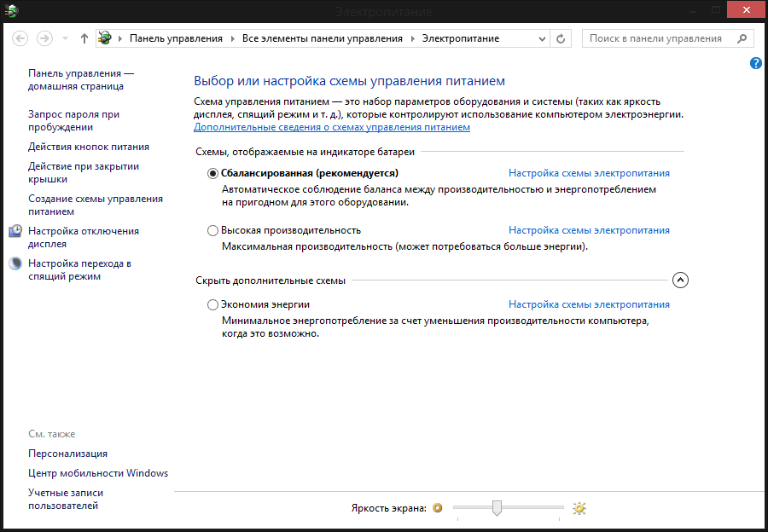Screen dimensions: 768x532
Task: Select Высокая производительность power plan
Action: click(x=213, y=230)
